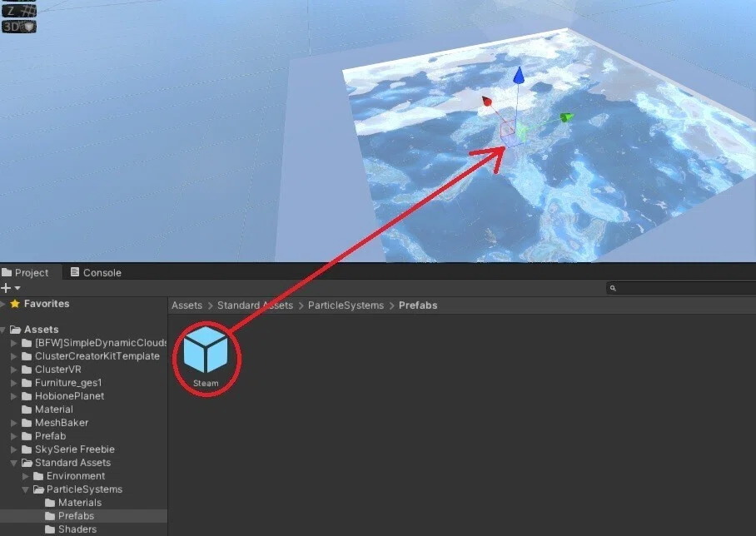The height and width of the screenshot is (536, 756).
Task: Select the Prefab folder
Action: (44, 436)
